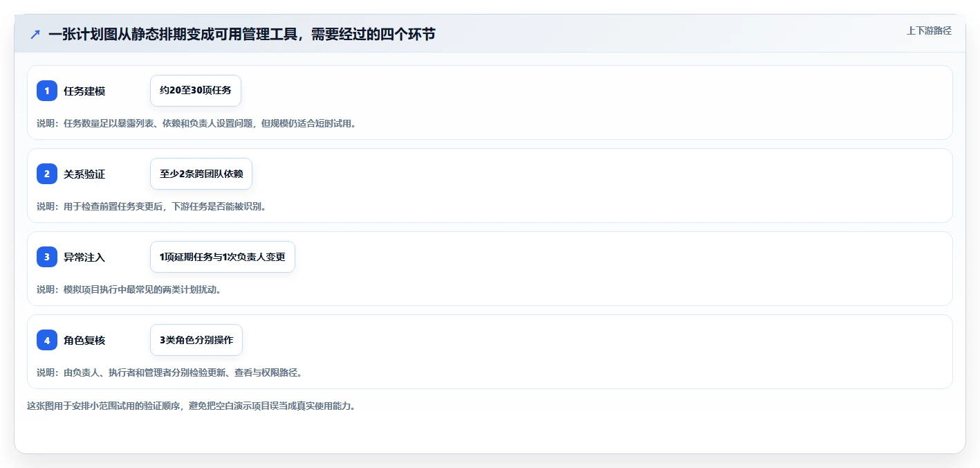Click step number 3 badge for 异常注入
980x468 pixels.
pyautogui.click(x=47, y=257)
